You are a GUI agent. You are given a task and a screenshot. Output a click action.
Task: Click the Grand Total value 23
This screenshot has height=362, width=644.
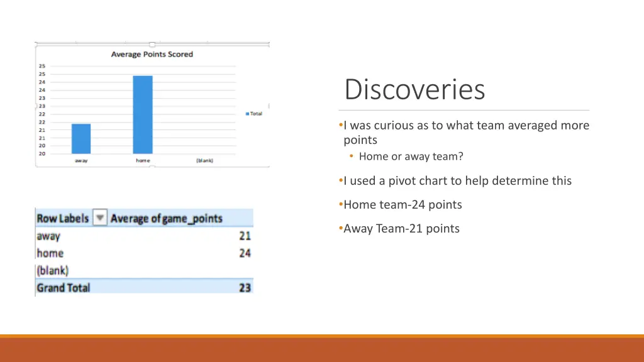pos(245,287)
